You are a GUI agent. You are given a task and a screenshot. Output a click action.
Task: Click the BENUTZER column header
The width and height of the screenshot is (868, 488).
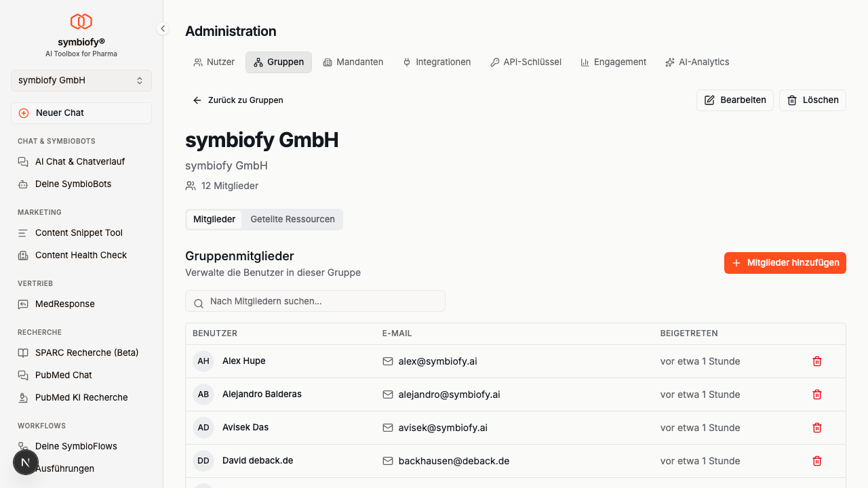(x=215, y=333)
